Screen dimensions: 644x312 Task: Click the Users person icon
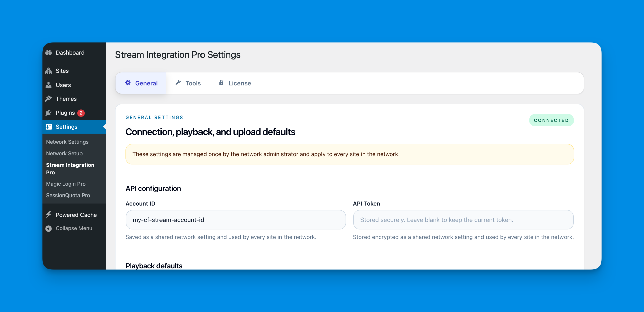tap(49, 85)
